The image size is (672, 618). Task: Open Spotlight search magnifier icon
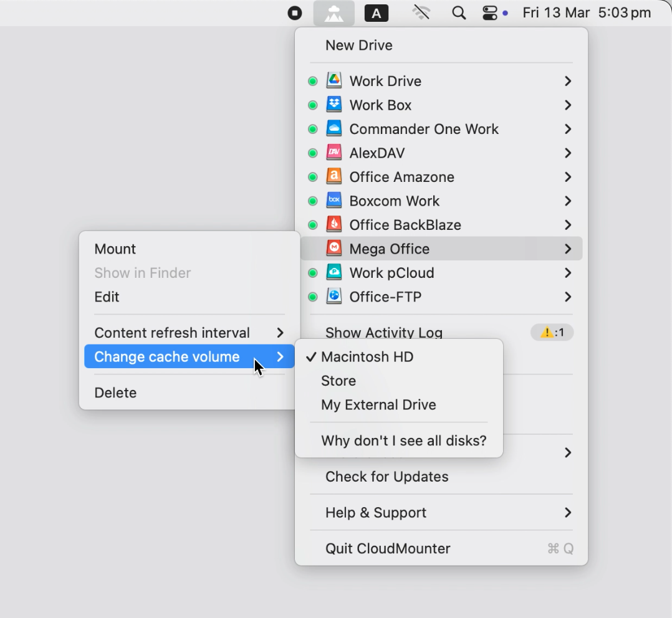pyautogui.click(x=459, y=13)
